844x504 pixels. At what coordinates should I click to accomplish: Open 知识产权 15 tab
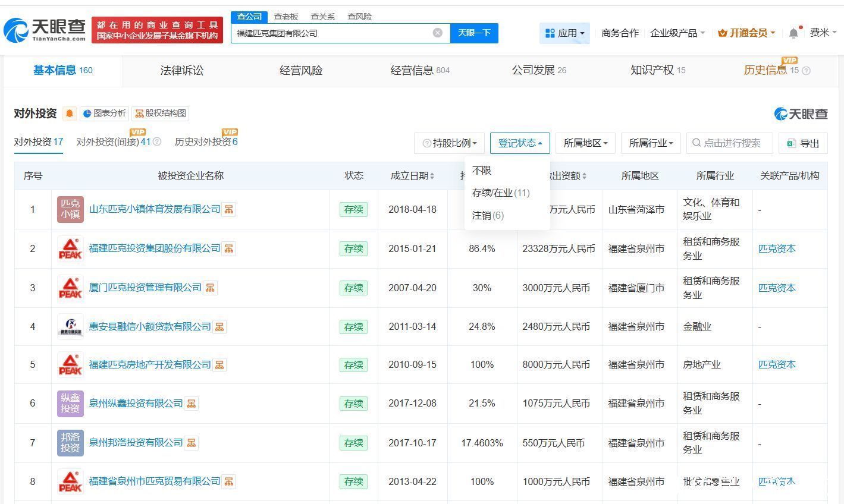point(658,71)
